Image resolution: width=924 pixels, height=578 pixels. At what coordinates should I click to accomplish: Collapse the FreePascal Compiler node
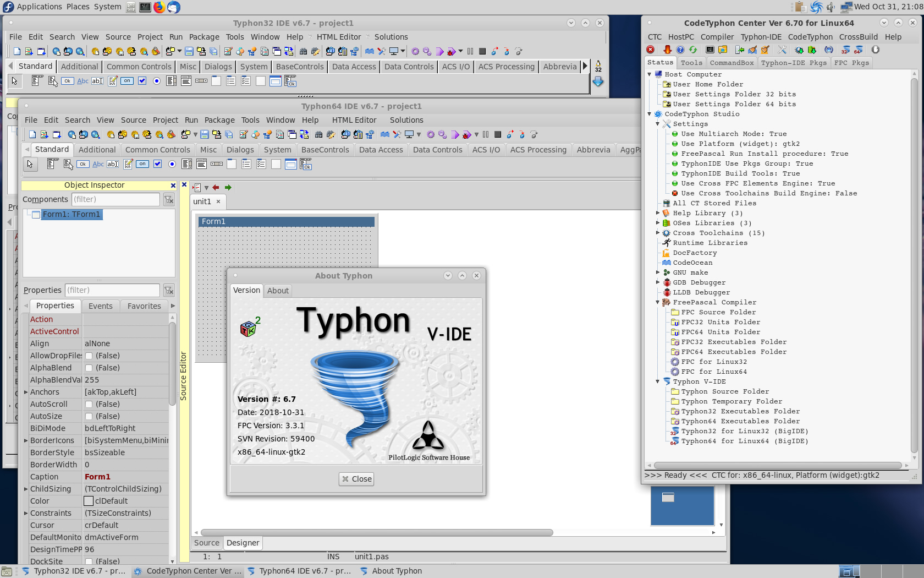tap(658, 302)
